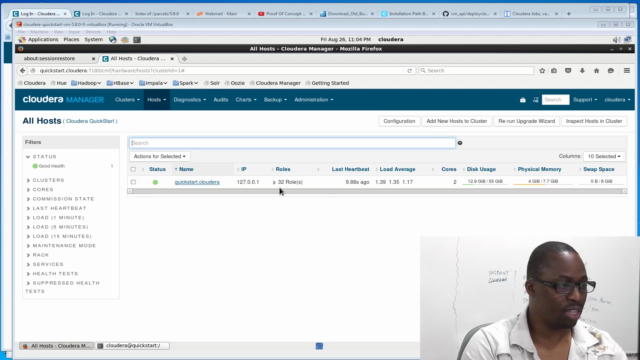Click the hosts Search input field

(292, 143)
